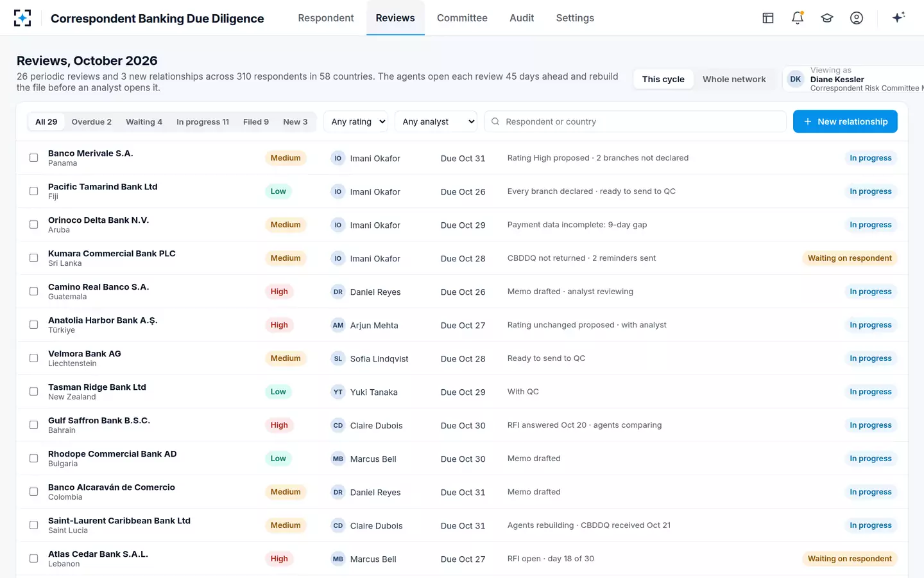Screen dimensions: 924x578
Task: Click DR avatar in Camino Real Banco row
Action: (x=338, y=292)
